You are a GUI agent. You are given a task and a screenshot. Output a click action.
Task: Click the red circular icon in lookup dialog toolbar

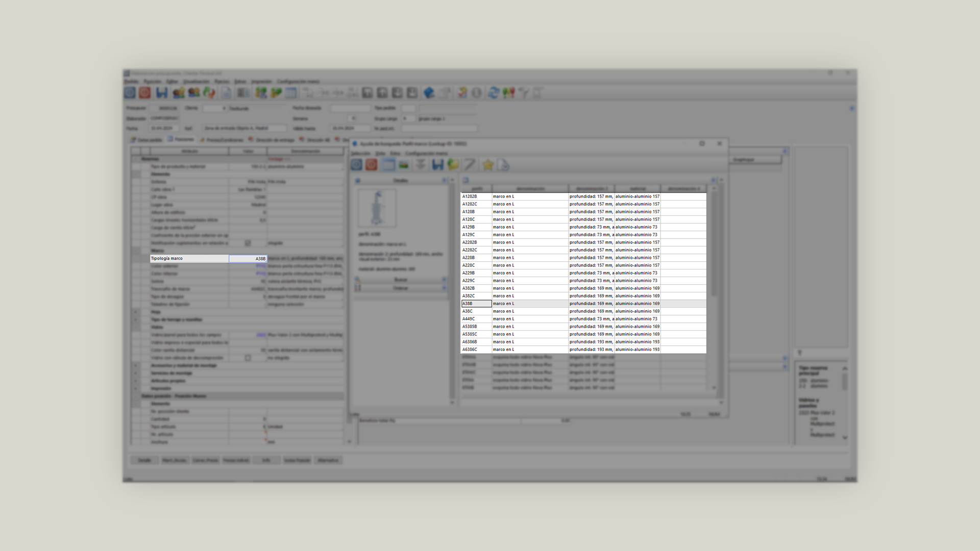pyautogui.click(x=371, y=164)
